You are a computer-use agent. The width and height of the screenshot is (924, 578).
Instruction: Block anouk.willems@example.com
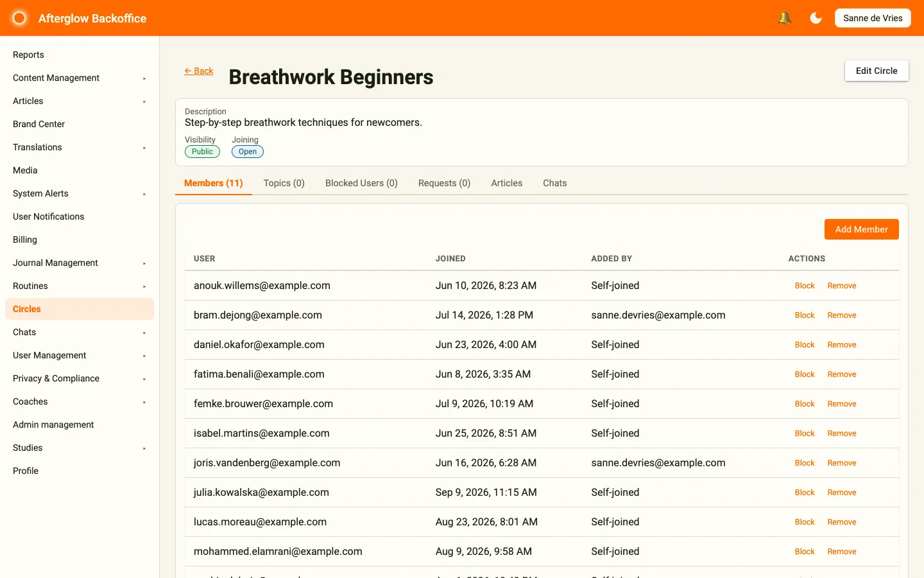[805, 286]
